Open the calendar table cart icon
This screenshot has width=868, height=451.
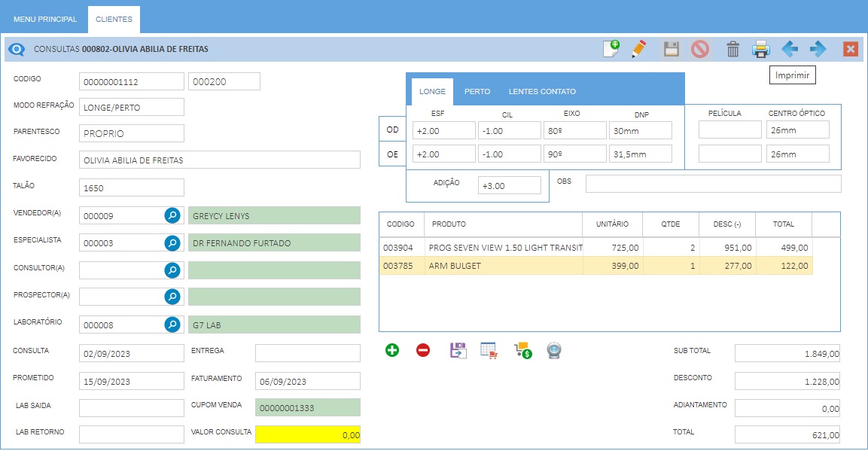(x=489, y=350)
